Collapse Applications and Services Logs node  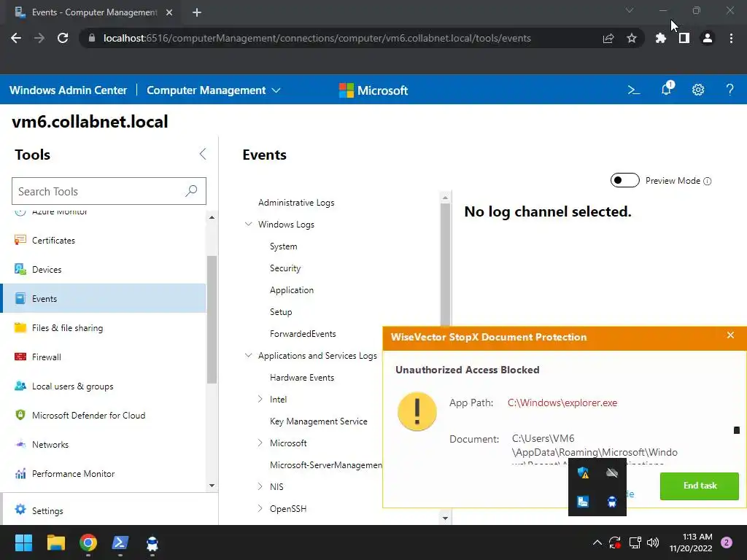pyautogui.click(x=248, y=355)
